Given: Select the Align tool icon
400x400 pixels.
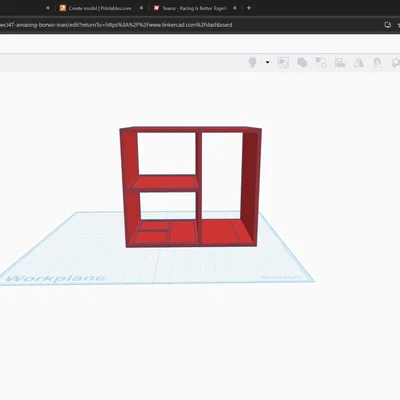Looking at the screenshot, I should [x=340, y=62].
